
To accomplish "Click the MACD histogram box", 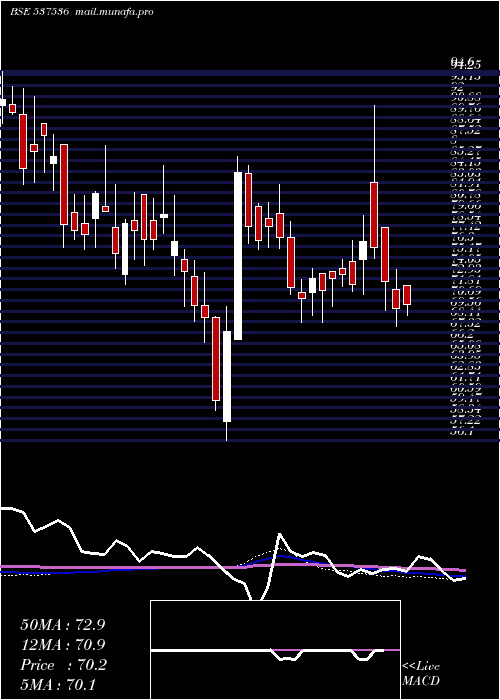I will pyautogui.click(x=275, y=650).
